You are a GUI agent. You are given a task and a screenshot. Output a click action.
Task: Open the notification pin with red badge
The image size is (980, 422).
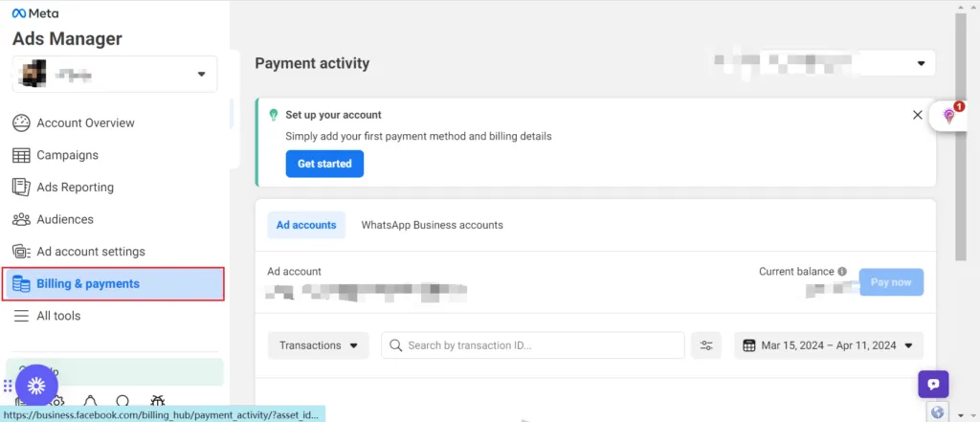(949, 116)
